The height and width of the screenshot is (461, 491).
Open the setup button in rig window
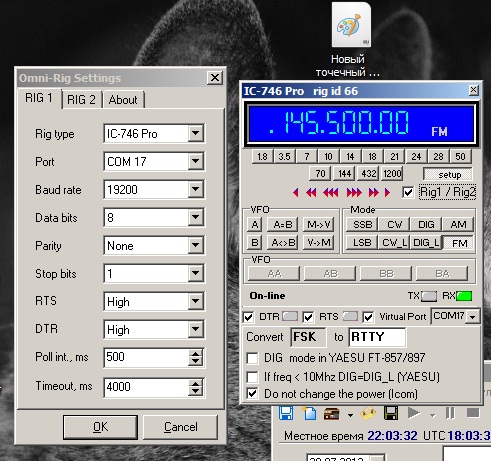pyautogui.click(x=449, y=175)
